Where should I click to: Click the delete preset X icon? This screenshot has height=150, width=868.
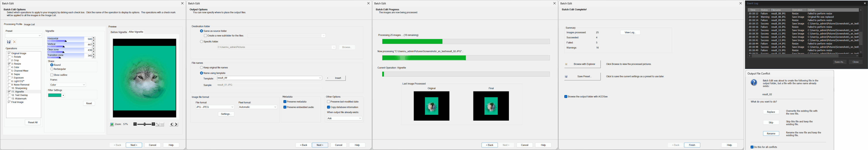pos(14,42)
